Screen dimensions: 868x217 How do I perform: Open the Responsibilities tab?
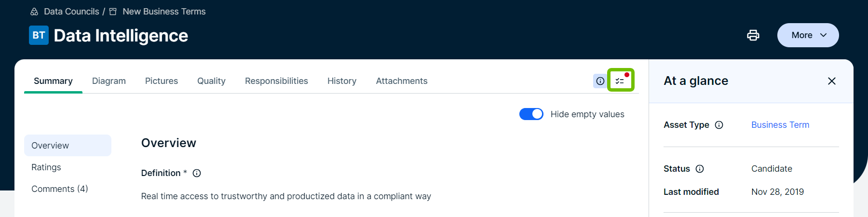tap(276, 81)
